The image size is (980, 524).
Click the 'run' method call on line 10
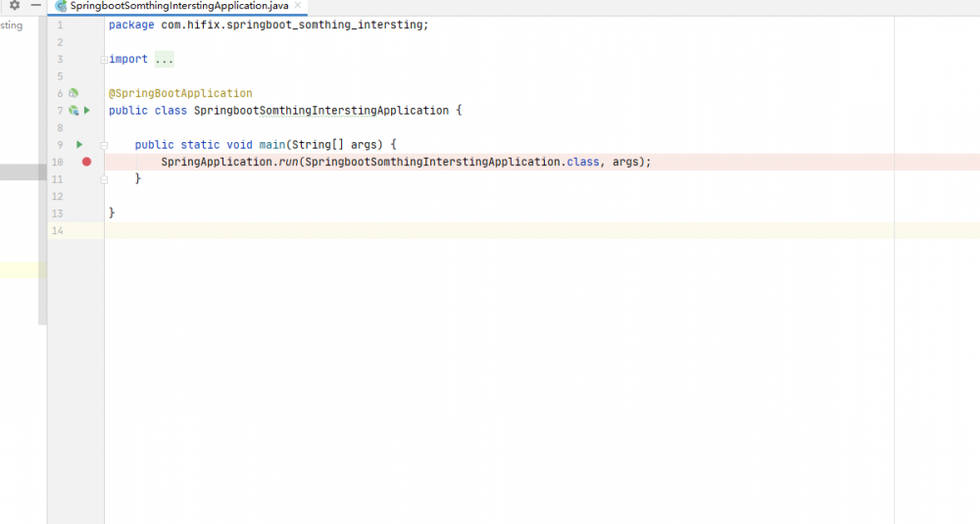point(289,163)
